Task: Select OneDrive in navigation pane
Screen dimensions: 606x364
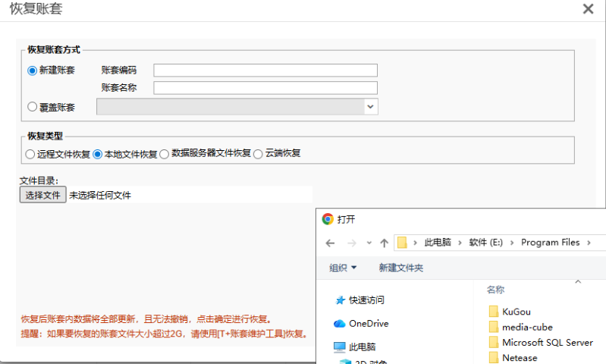Action: [369, 323]
